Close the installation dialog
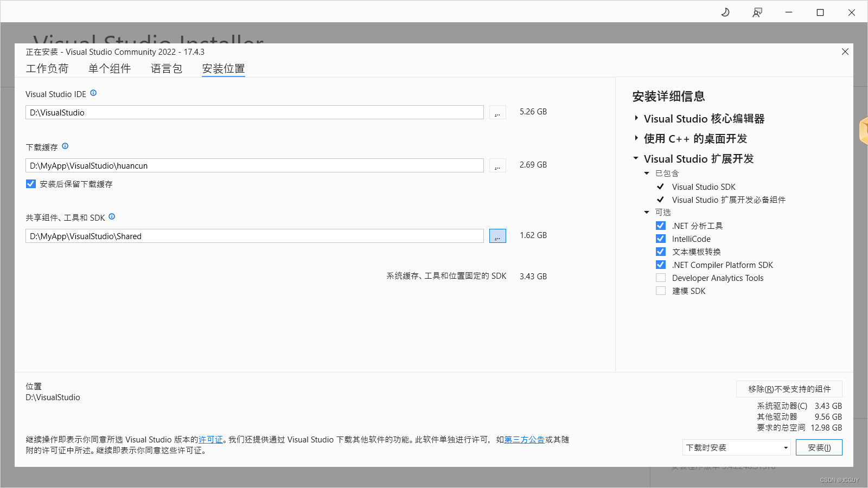Screen dimensions: 868x488 [845, 52]
